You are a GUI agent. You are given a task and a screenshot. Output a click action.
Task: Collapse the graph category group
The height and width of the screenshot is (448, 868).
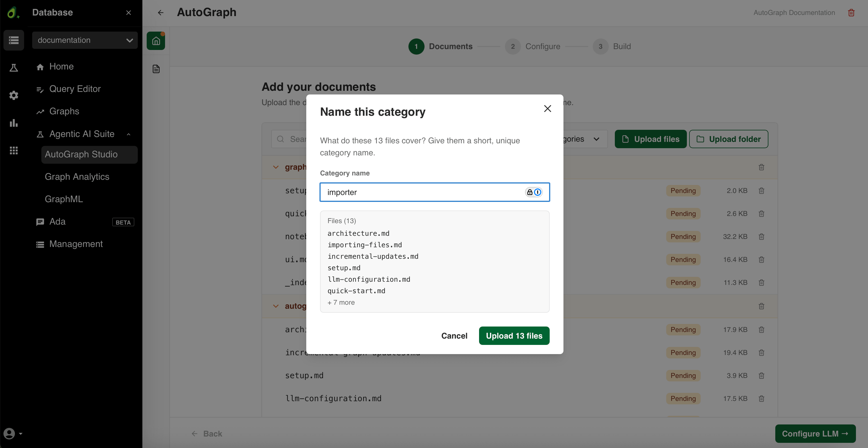pos(276,167)
